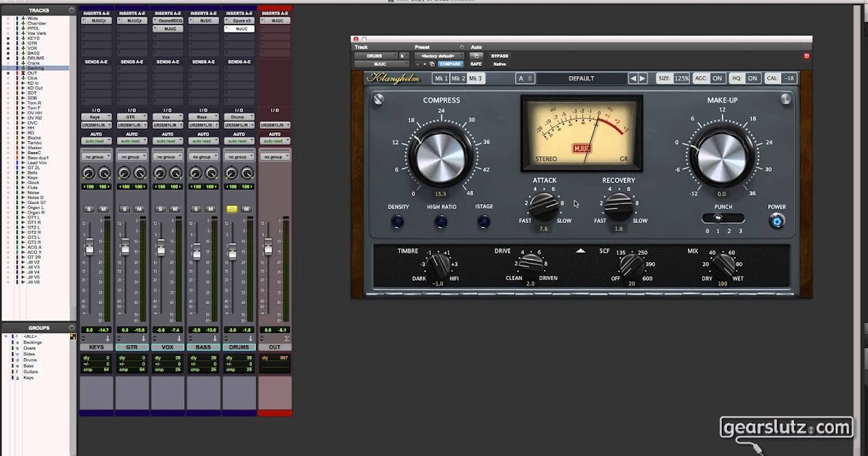Click the automation enable icon under Auto
This screenshot has width=868, height=456.
pyautogui.click(x=475, y=56)
